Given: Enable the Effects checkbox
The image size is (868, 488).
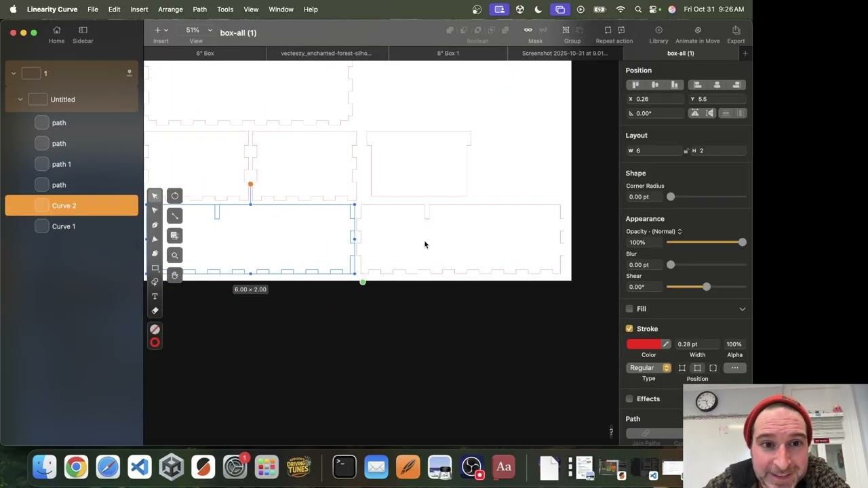Looking at the screenshot, I should 629,399.
